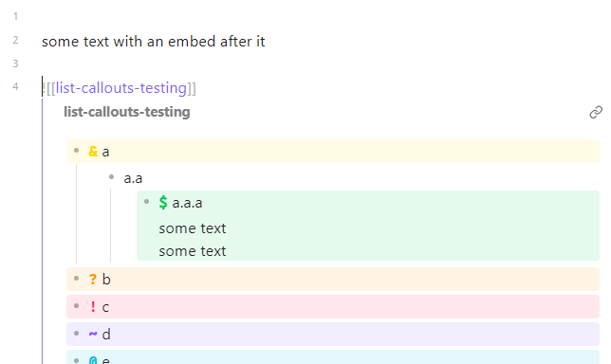This screenshot has width=611, height=364.
Task: Click the link icon of the embedded note
Action: 596,112
